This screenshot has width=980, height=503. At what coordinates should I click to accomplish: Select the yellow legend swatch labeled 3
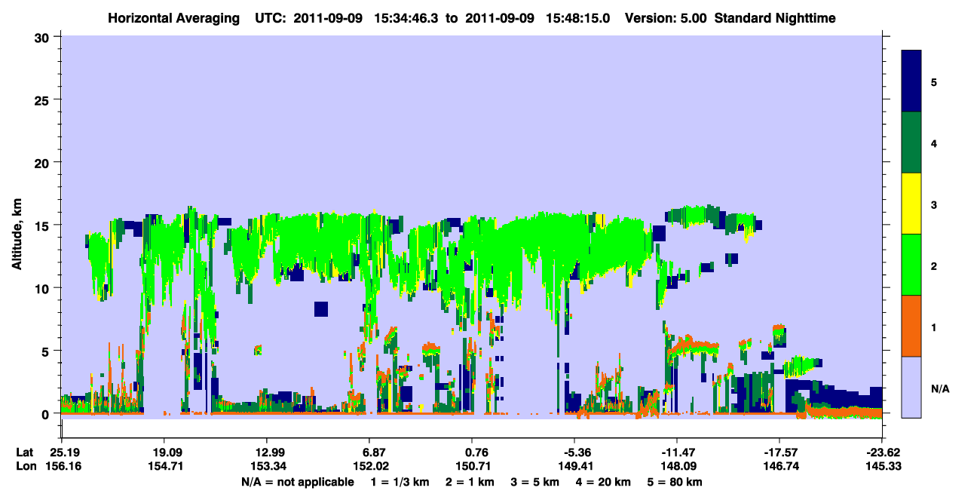pyautogui.click(x=912, y=204)
